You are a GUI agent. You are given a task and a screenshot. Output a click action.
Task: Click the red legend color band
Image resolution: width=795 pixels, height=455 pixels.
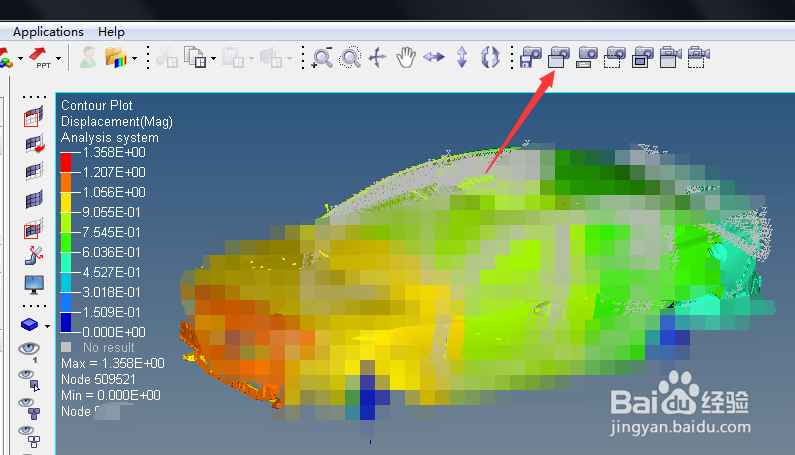[66, 162]
